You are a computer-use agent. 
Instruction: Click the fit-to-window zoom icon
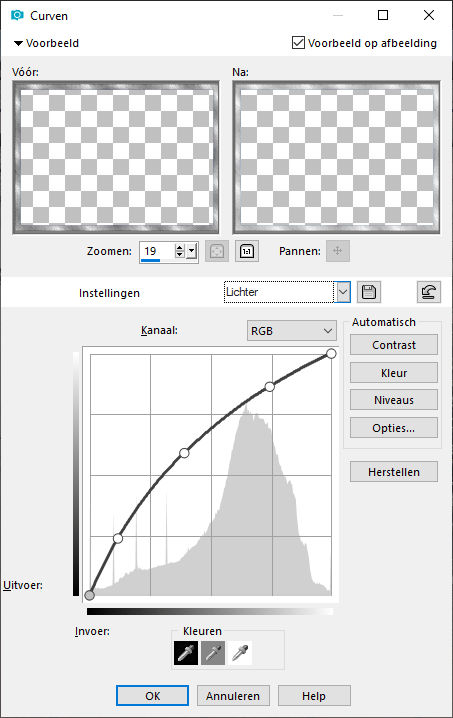coord(217,251)
